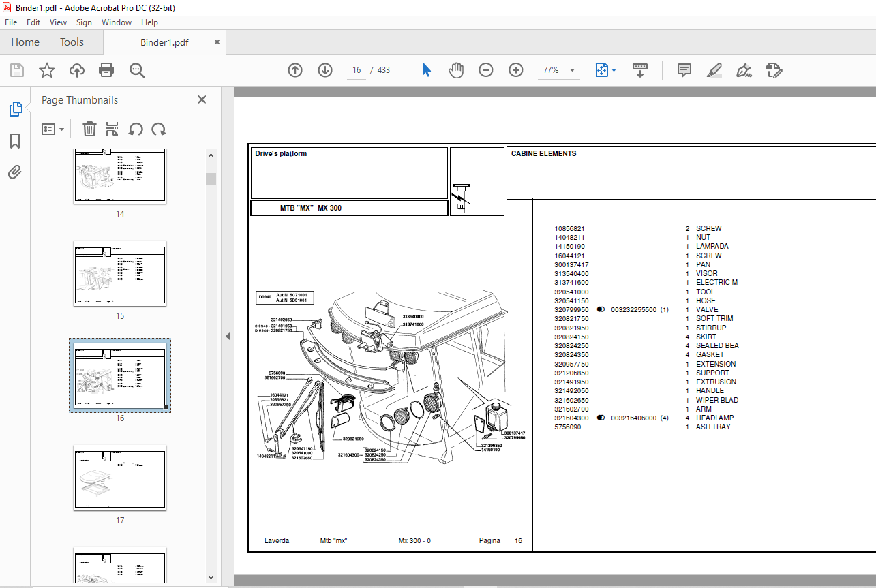The width and height of the screenshot is (876, 588).
Task: Select page 17 thumbnail
Action: (120, 478)
